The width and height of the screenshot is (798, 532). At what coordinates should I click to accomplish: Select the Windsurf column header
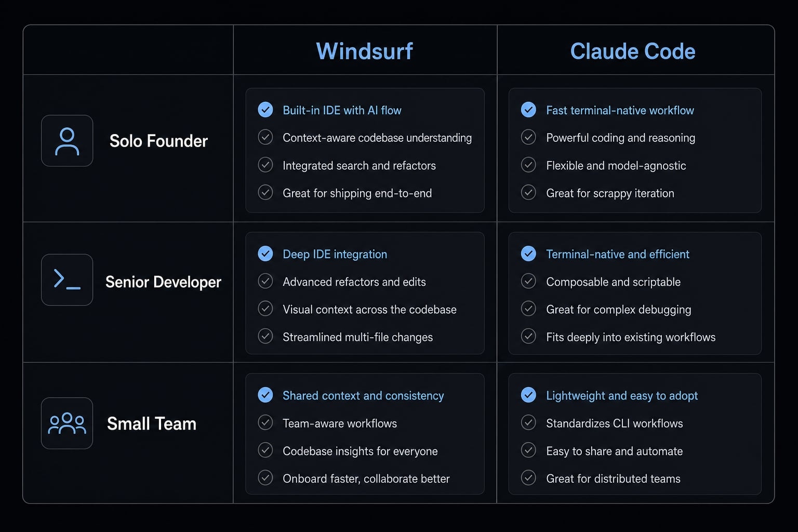(365, 51)
